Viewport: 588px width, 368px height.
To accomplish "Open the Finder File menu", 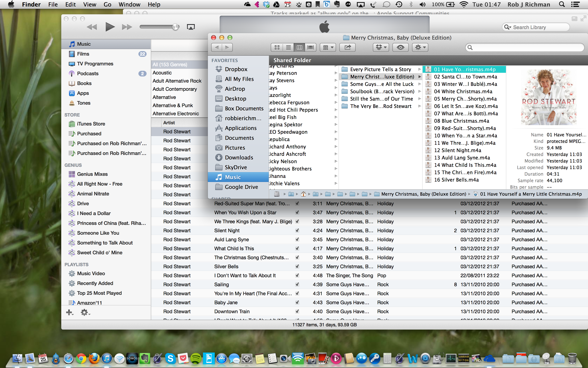I will coord(53,4).
